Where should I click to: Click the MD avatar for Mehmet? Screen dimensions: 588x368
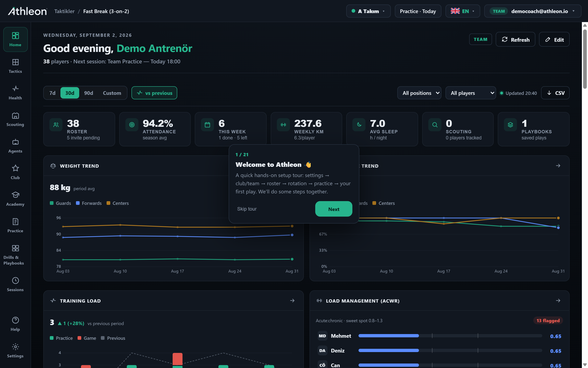click(322, 336)
